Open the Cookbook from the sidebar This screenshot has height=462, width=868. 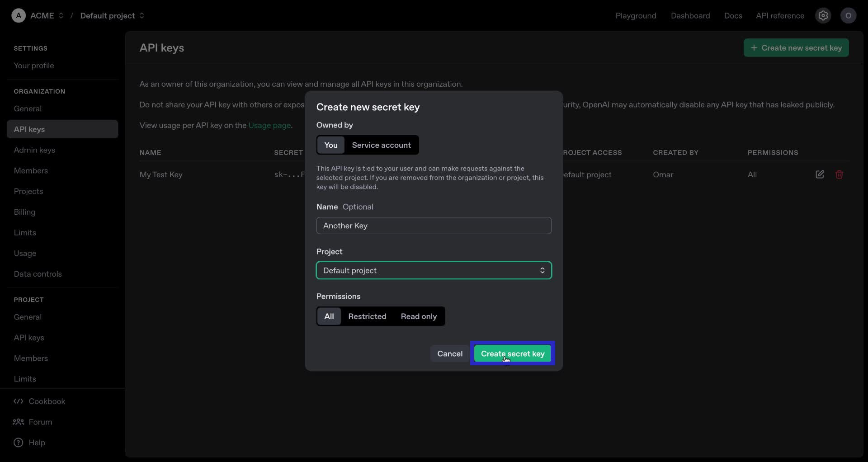(47, 401)
